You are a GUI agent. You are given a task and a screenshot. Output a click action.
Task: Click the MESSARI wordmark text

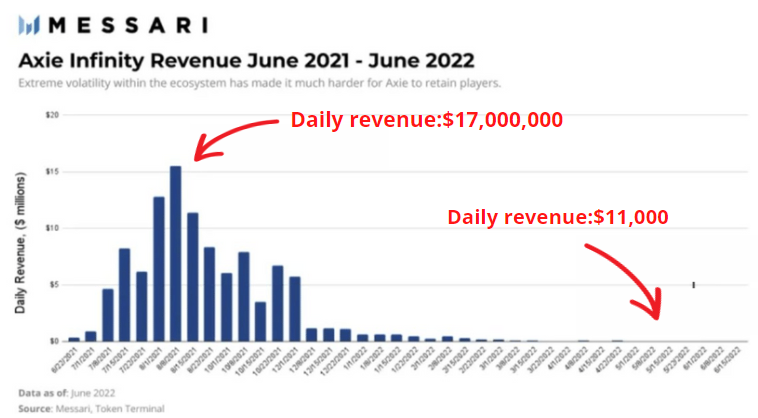[129, 25]
